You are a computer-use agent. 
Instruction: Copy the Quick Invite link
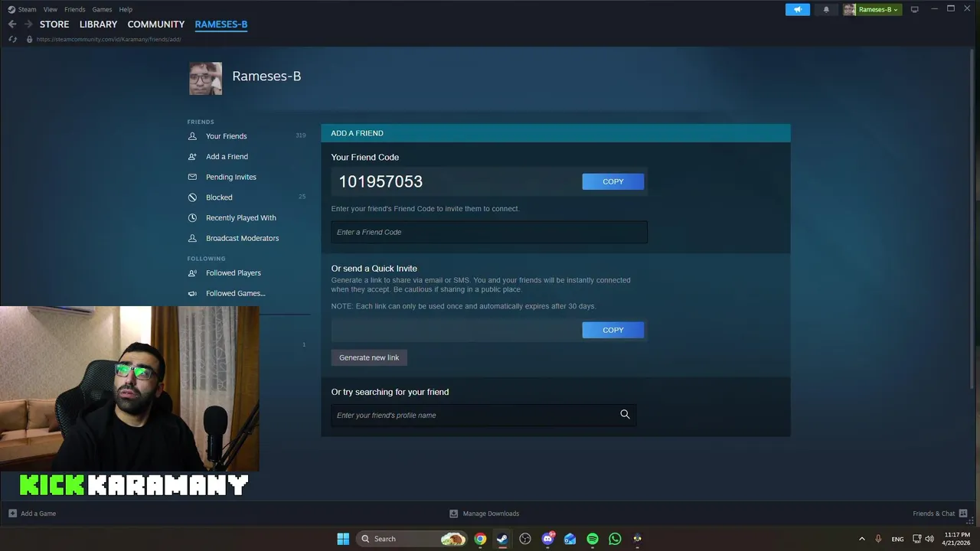coord(613,330)
